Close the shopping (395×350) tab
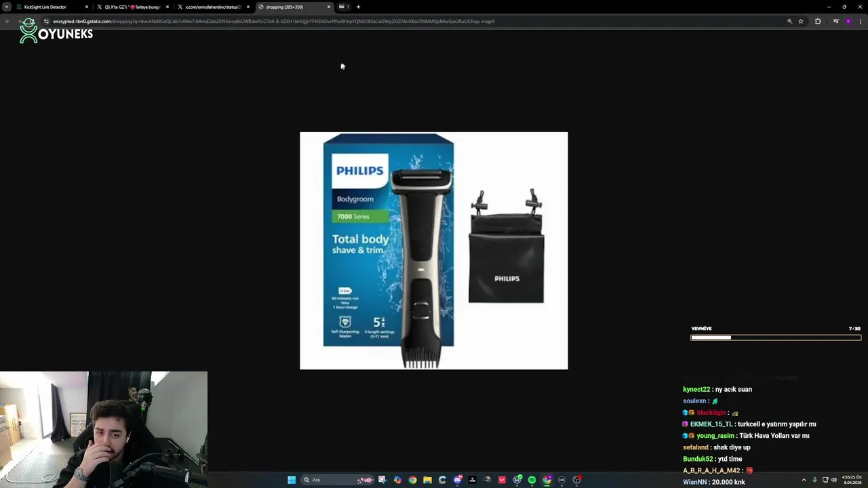This screenshot has height=488, width=868. (x=329, y=7)
